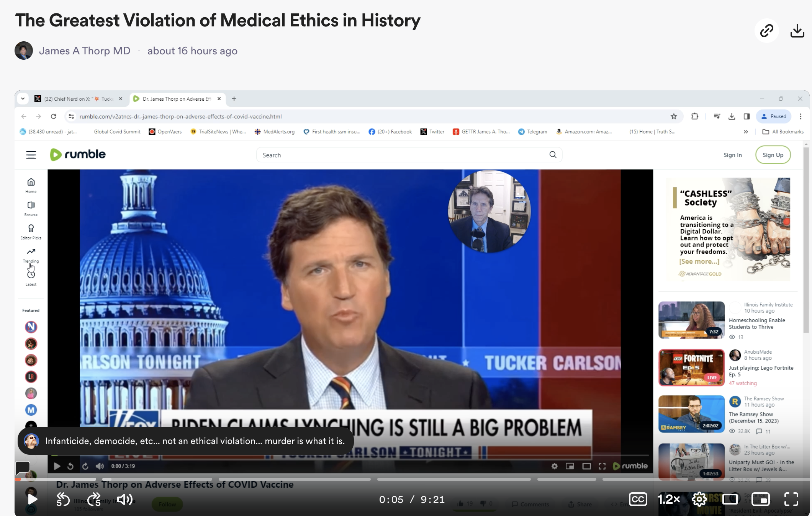Open the Chrome three-dot menu

(x=801, y=116)
